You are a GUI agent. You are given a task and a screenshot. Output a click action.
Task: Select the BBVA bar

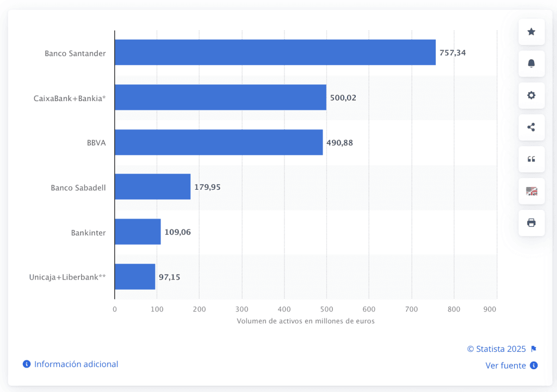click(219, 142)
